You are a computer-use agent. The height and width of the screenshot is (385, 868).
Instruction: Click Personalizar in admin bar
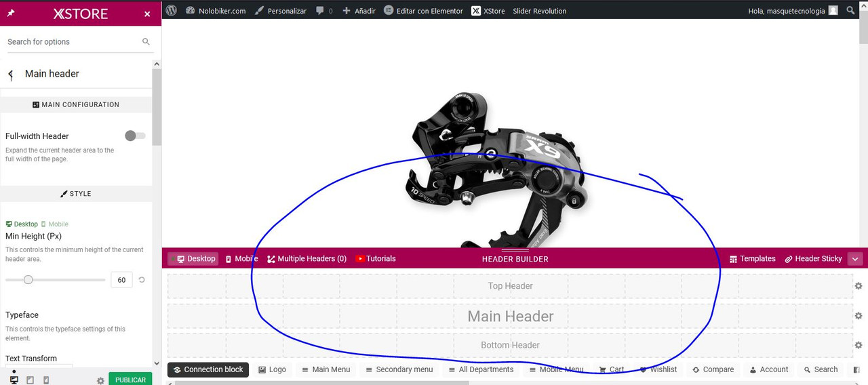[x=281, y=10]
